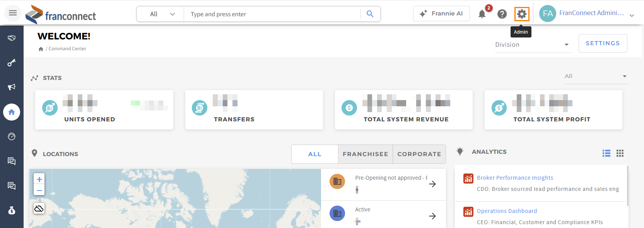The width and height of the screenshot is (644, 228).
Task: Open the hamburger navigation menu
Action: click(13, 13)
